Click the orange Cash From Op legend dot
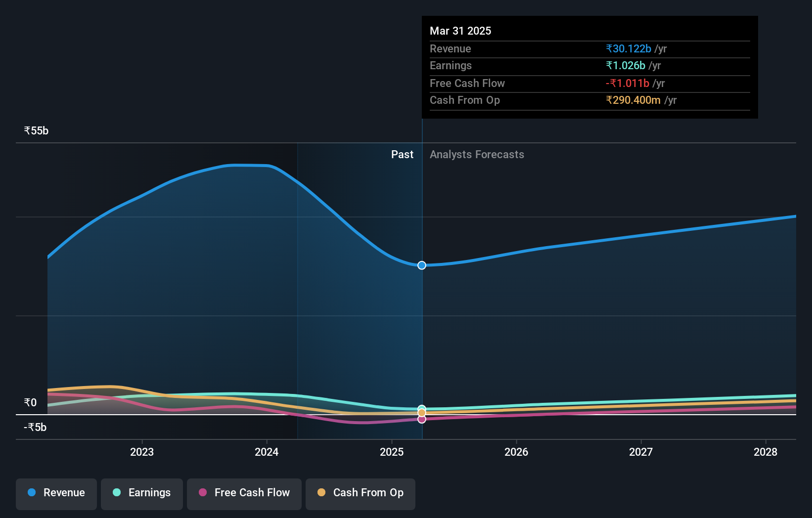This screenshot has width=812, height=518. click(x=321, y=492)
